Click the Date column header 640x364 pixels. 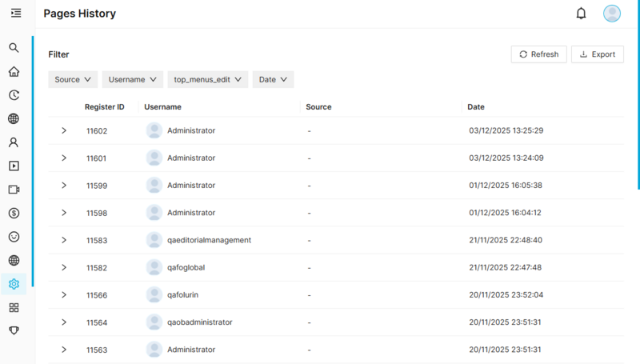click(476, 107)
